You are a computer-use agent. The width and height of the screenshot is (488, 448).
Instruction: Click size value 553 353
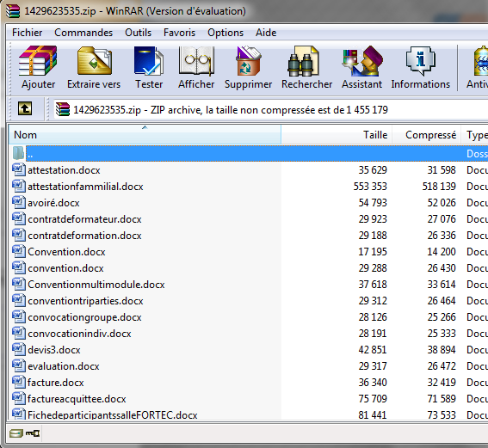coord(370,187)
